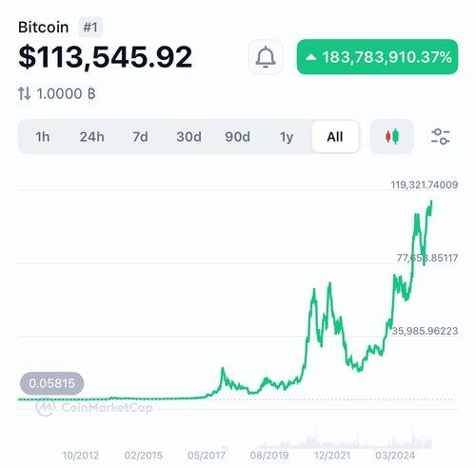Tap the 12/2021 date axis label
Viewport: 476px width, 468px height.
click(332, 456)
